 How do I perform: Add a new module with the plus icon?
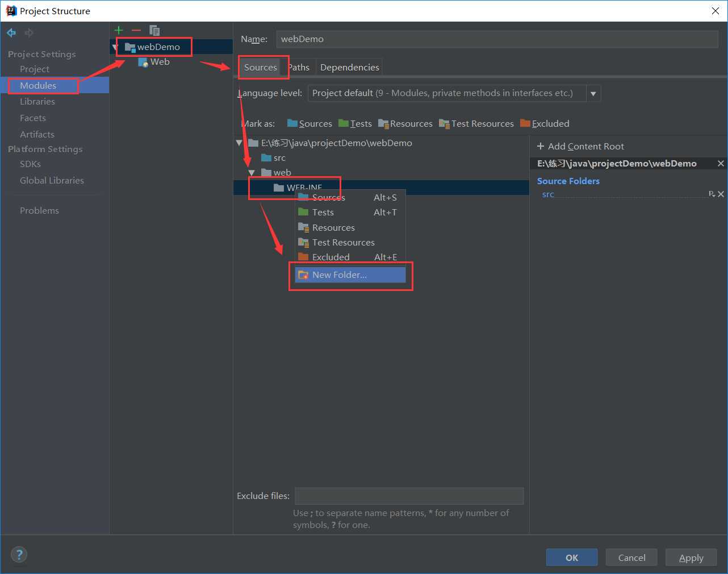[x=119, y=30]
